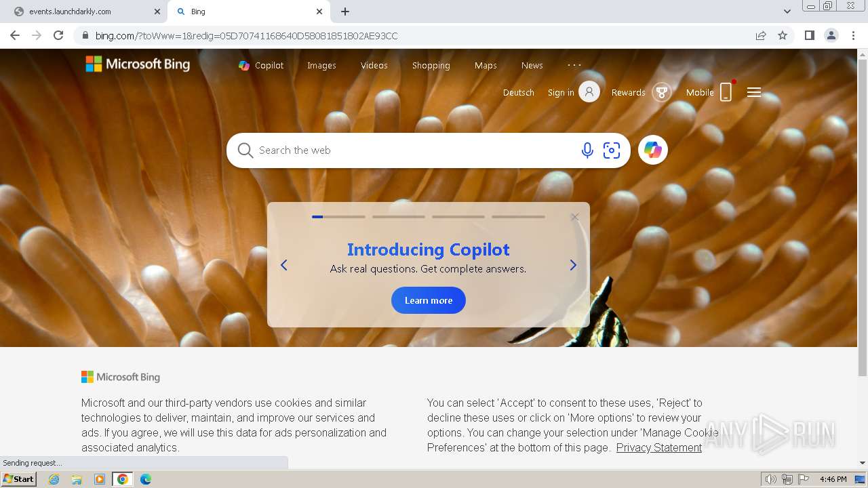This screenshot has height=488, width=868.
Task: Click the search magnifier icon
Action: (x=245, y=150)
